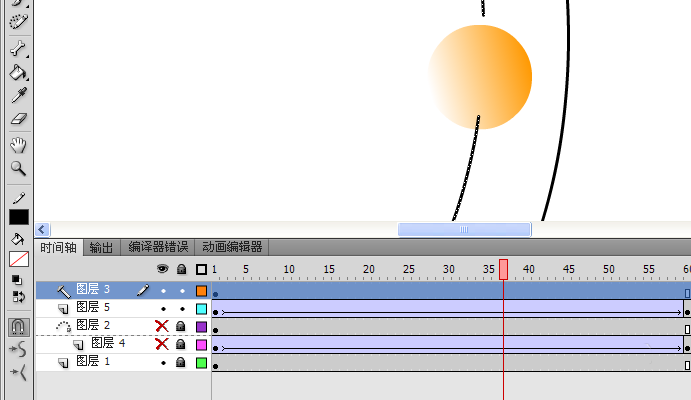This screenshot has height=400, width=691.
Task: Swap stroke and fill colors
Action: 19,296
